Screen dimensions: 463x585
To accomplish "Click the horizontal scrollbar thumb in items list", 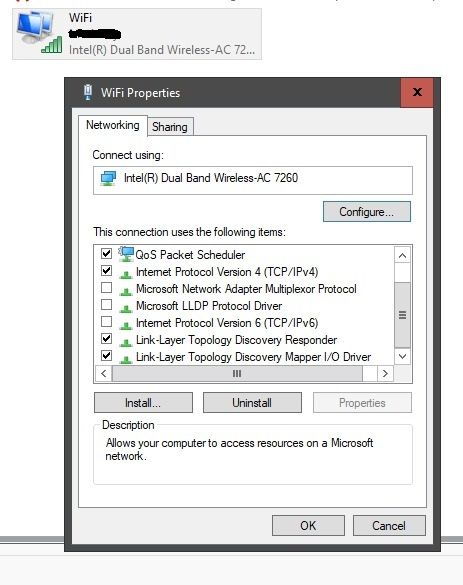I will tap(237, 373).
